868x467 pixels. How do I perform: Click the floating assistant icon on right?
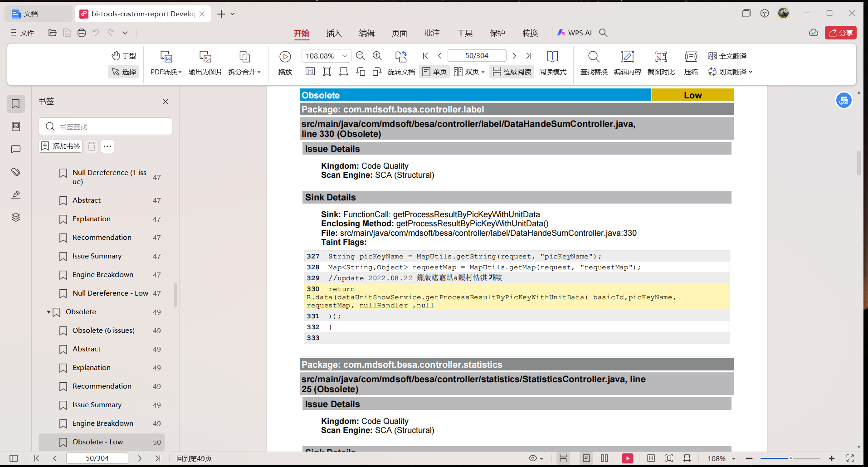coord(844,101)
